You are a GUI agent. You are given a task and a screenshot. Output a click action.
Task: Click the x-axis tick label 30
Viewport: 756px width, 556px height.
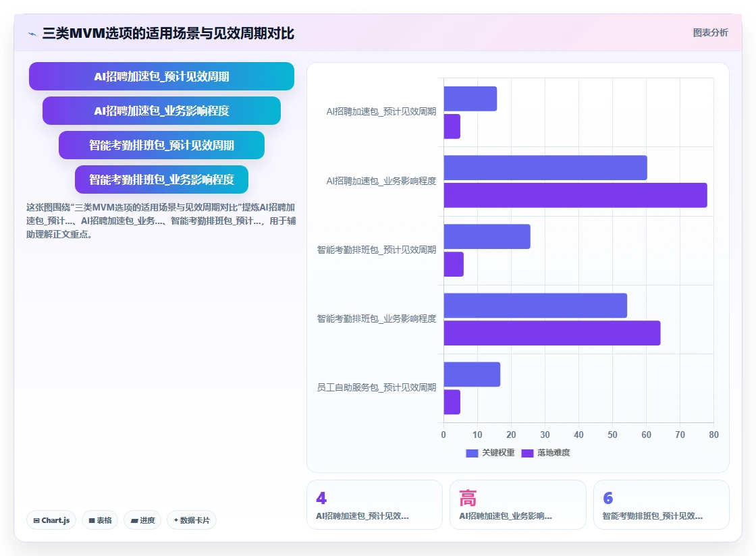(x=545, y=435)
